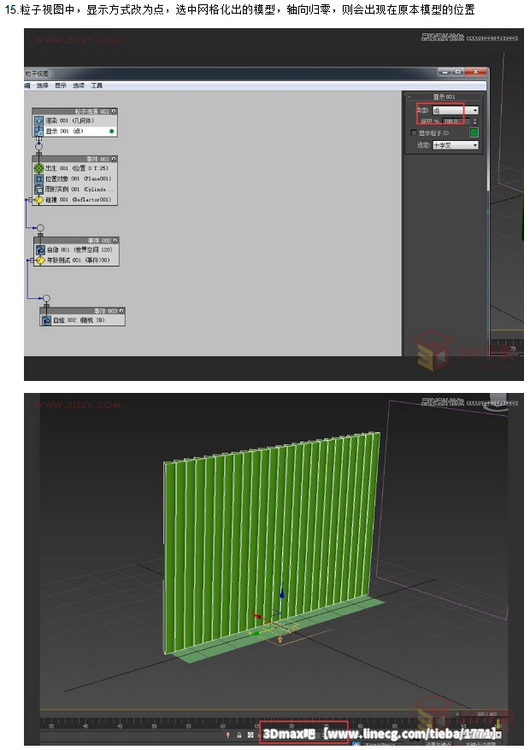Click the green display color swatch
Image resolution: width=530 pixels, height=750 pixels.
474,132
